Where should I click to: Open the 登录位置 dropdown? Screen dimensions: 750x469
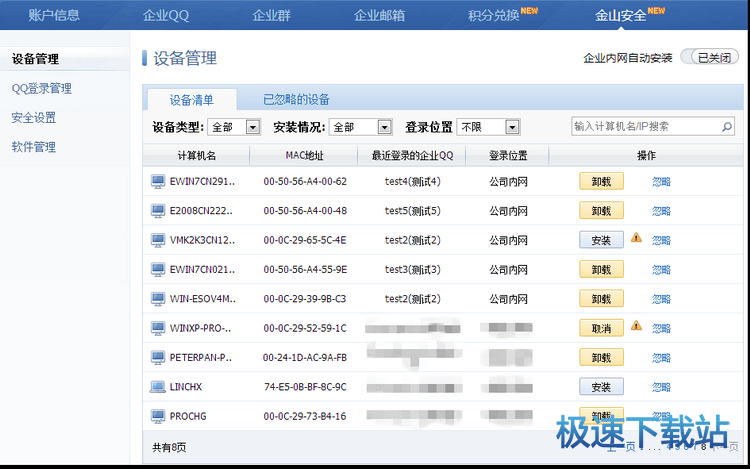[x=488, y=127]
